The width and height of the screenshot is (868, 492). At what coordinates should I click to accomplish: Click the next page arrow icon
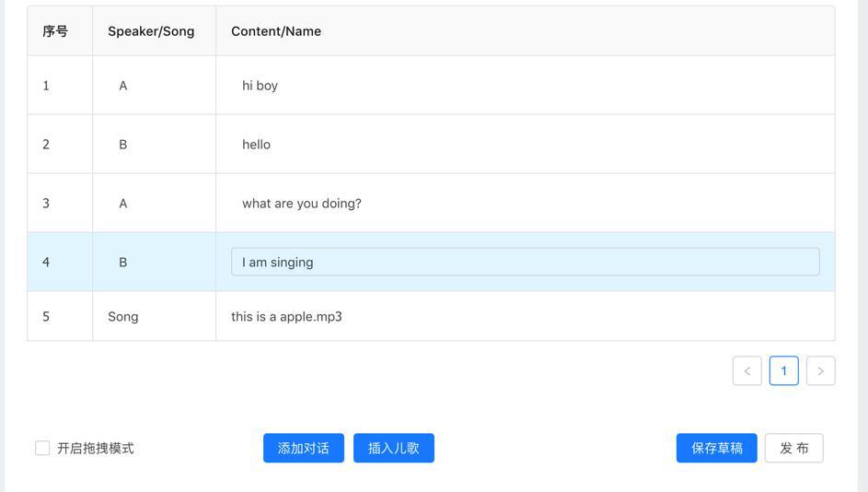(820, 370)
